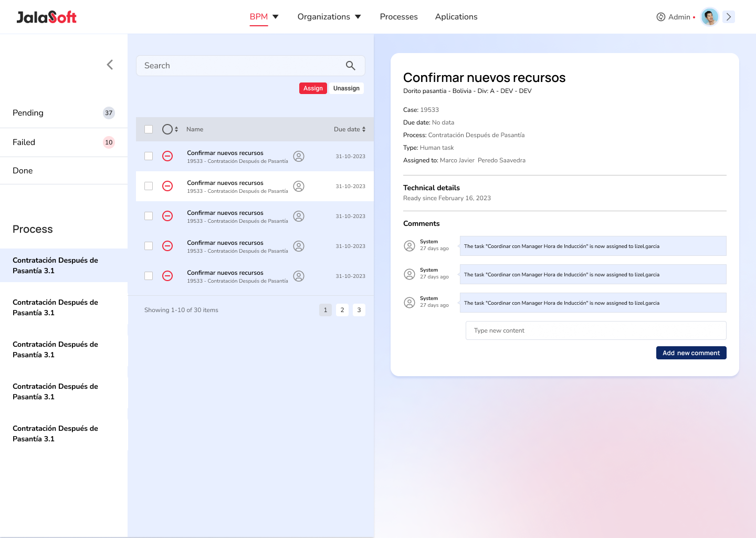Expand the BPM dropdown arrow
The width and height of the screenshot is (756, 538).
pyautogui.click(x=276, y=17)
